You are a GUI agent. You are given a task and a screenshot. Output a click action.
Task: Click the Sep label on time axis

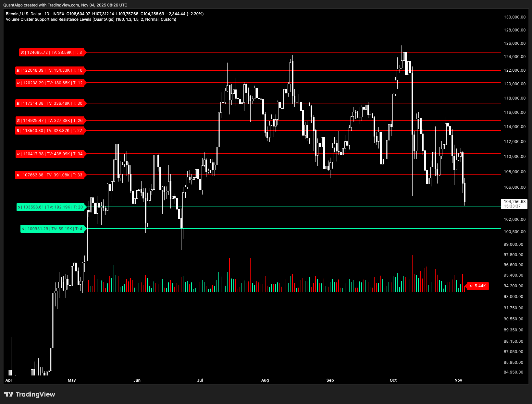tap(330, 380)
